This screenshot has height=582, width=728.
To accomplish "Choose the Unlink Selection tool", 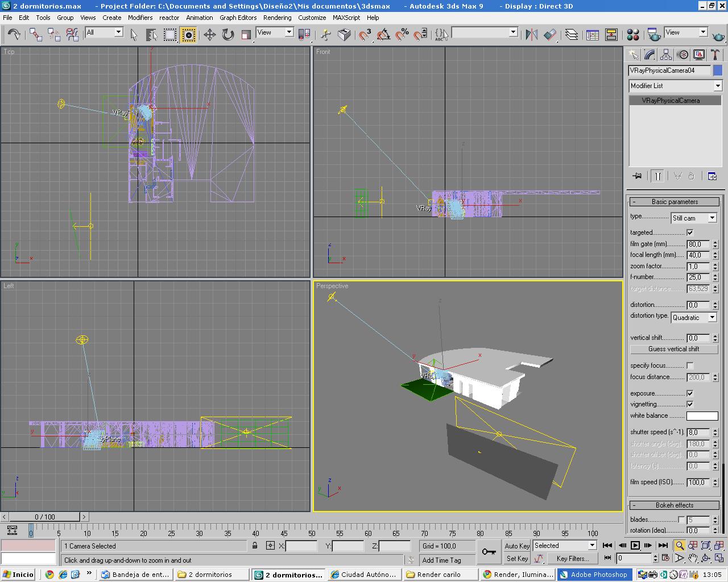I will pos(54,35).
